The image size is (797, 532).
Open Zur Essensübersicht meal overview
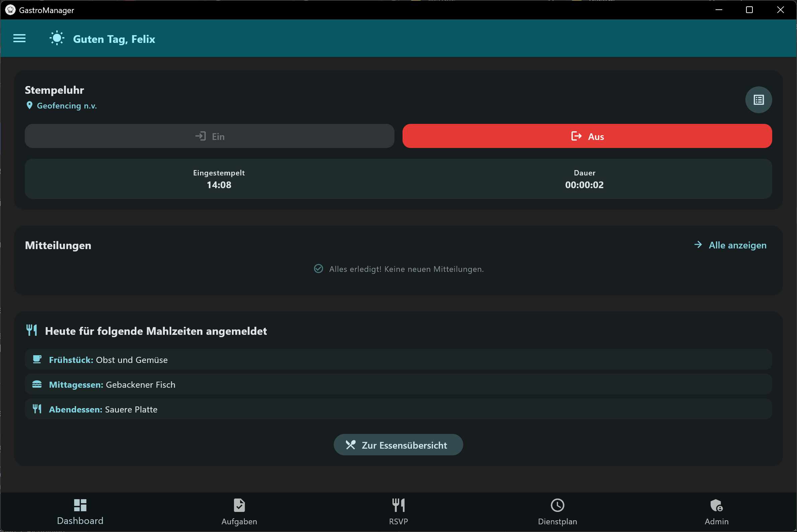[x=398, y=445]
